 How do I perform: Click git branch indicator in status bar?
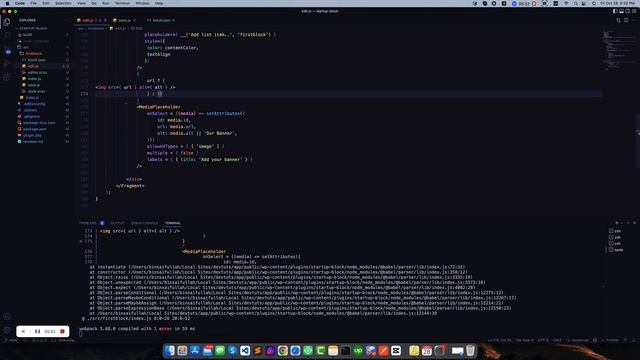click(x=11, y=340)
